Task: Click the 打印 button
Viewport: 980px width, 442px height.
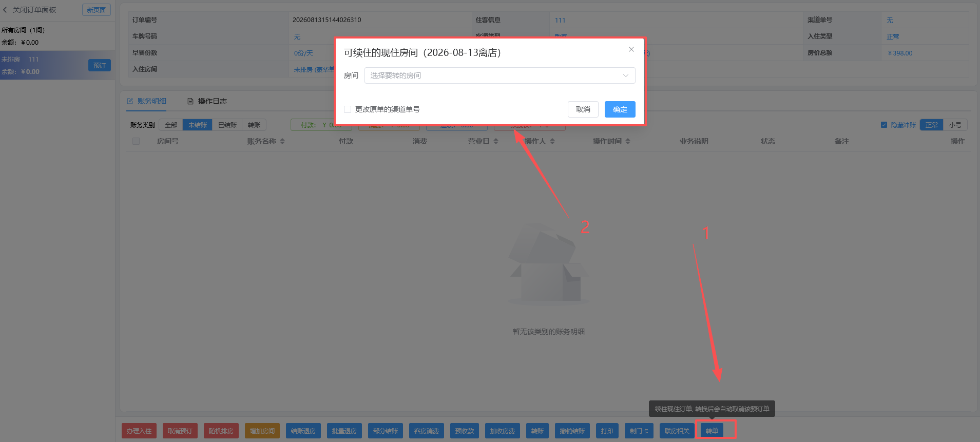Action: click(x=607, y=431)
